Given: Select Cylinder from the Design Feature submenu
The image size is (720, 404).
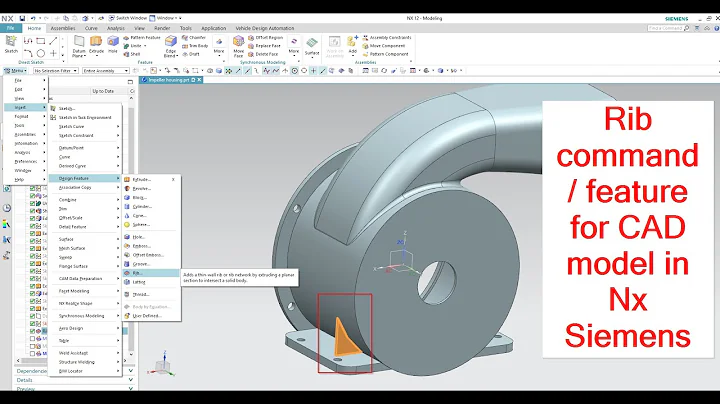Looking at the screenshot, I should click(x=151, y=207).
